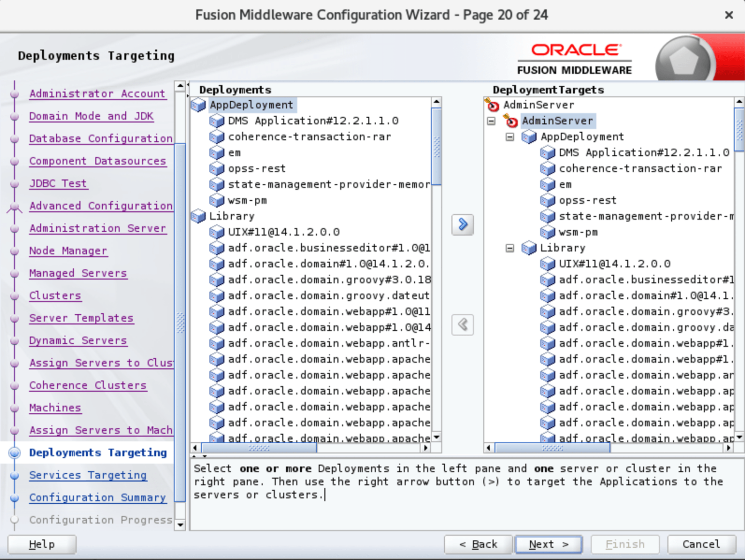
Task: Click state-management-provider icon in the Deployments pane
Action: coord(217,185)
